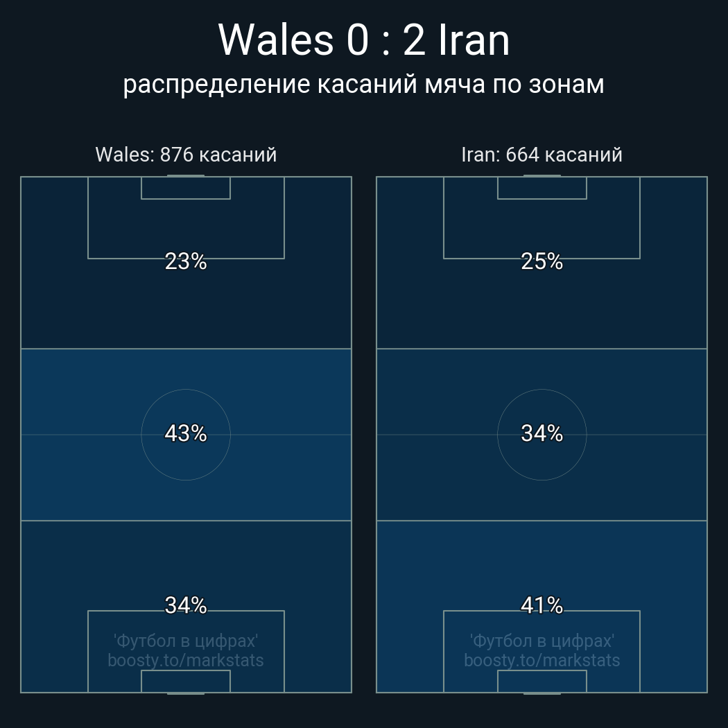
Task: Select Wales 23% attacking third label
Action: coord(186,262)
